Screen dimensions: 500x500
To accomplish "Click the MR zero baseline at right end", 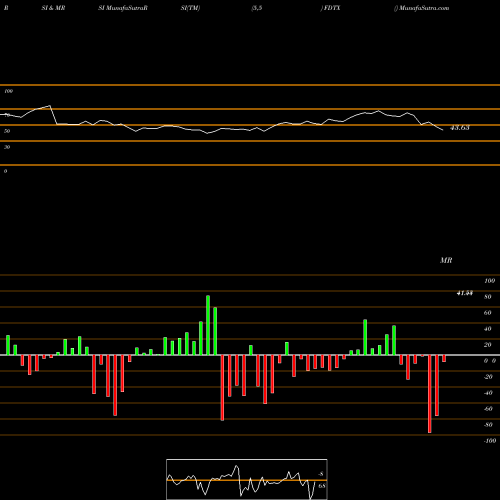I will tap(497, 355).
